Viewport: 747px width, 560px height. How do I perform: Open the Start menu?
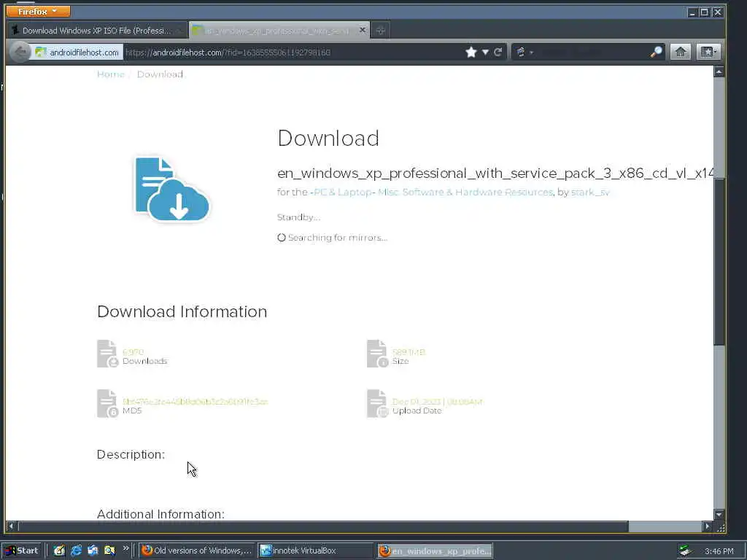[x=23, y=551]
